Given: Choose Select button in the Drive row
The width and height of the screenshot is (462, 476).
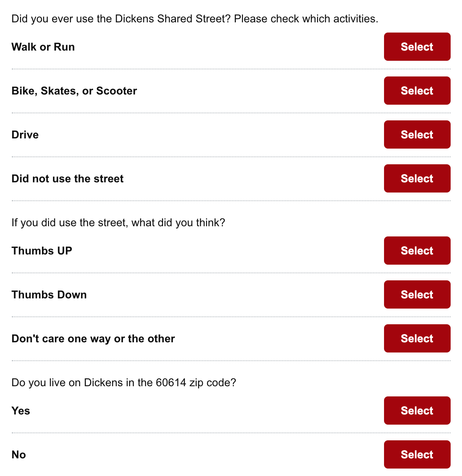Looking at the screenshot, I should [x=417, y=134].
